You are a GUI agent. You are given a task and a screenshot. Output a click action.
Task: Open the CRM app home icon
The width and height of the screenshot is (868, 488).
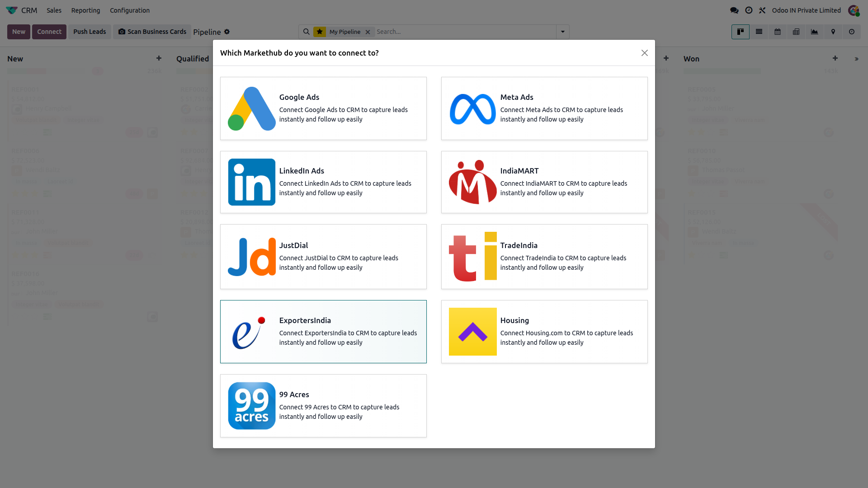pos(12,10)
